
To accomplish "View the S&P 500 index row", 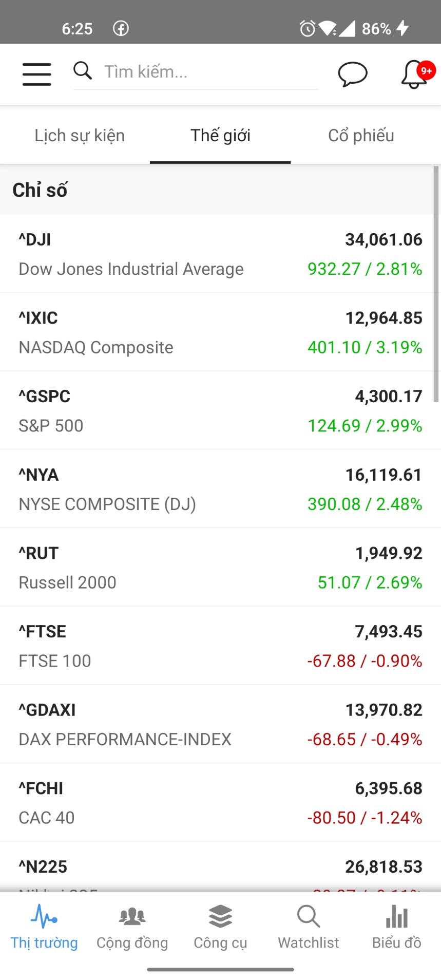I will click(x=220, y=411).
